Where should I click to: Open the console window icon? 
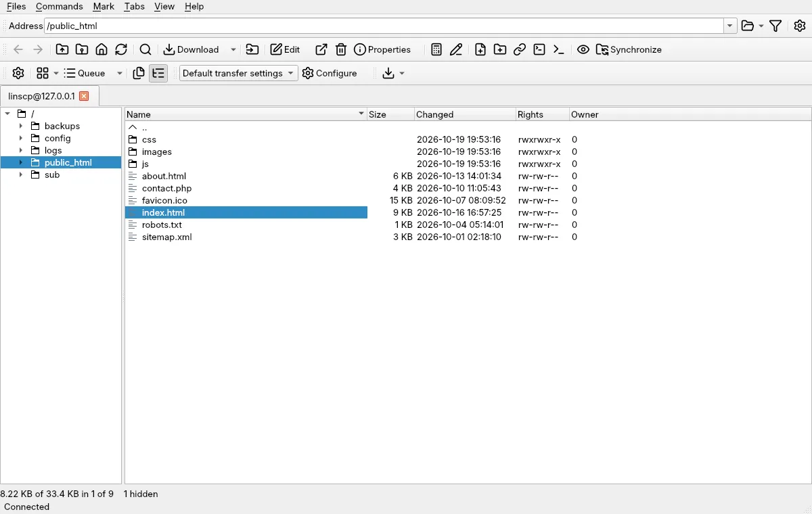[x=539, y=49]
